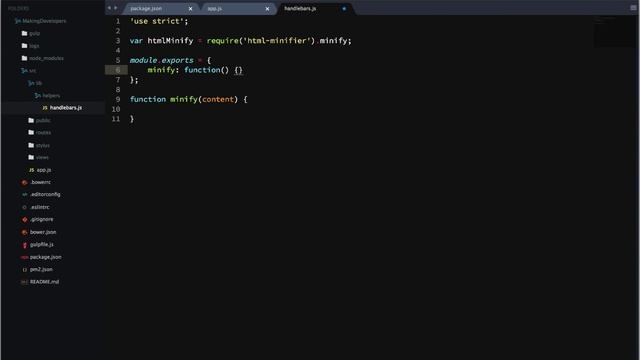Viewport: 640px width, 360px height.
Task: Open the pm2.json file name
Action: 41,269
